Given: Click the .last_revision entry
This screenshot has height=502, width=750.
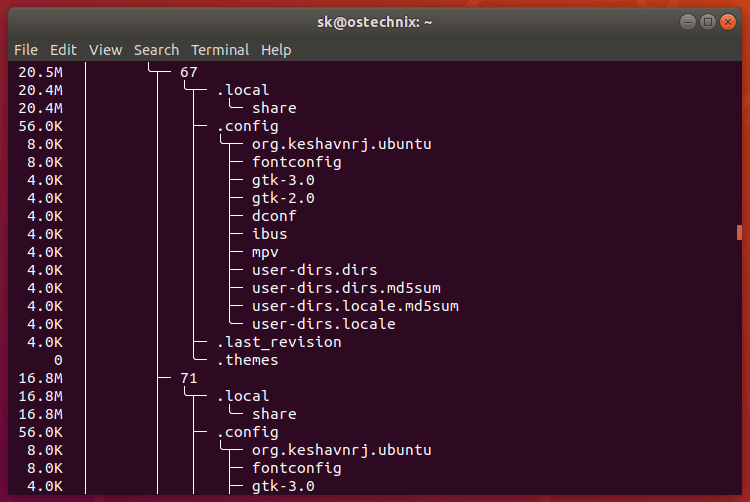Looking at the screenshot, I should tap(279, 342).
